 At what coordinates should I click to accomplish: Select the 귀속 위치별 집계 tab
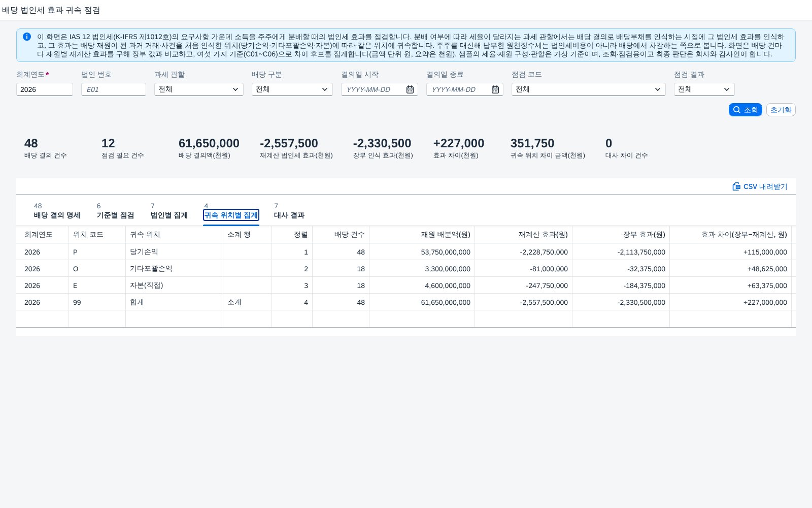[x=231, y=215]
